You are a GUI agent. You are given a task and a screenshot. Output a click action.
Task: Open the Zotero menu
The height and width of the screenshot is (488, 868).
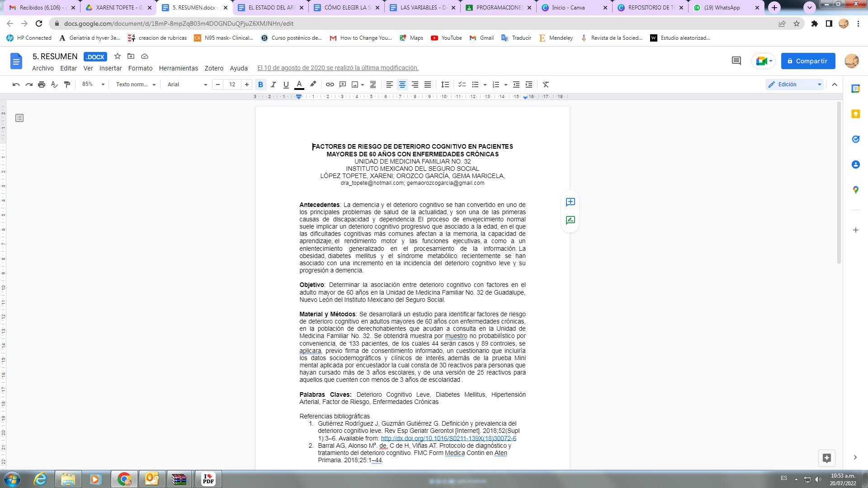coord(214,68)
